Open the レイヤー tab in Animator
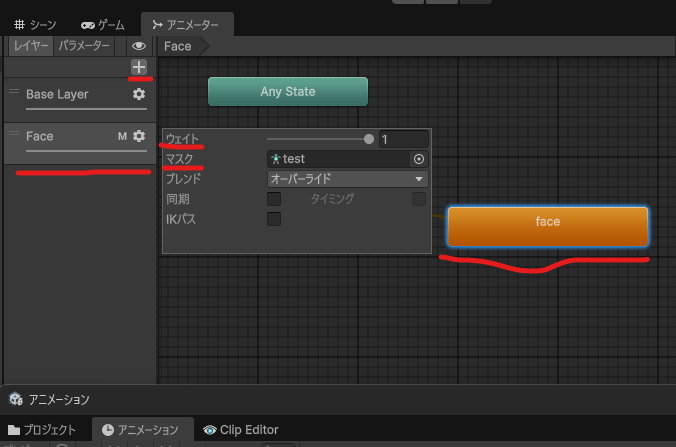676x447 pixels. click(x=31, y=46)
